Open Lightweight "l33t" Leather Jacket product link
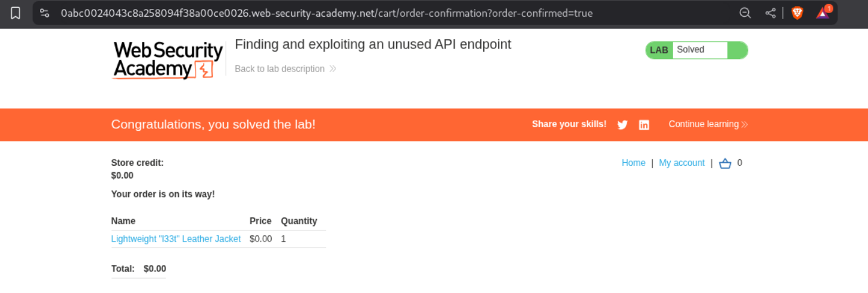This screenshot has width=868, height=293. click(x=176, y=239)
